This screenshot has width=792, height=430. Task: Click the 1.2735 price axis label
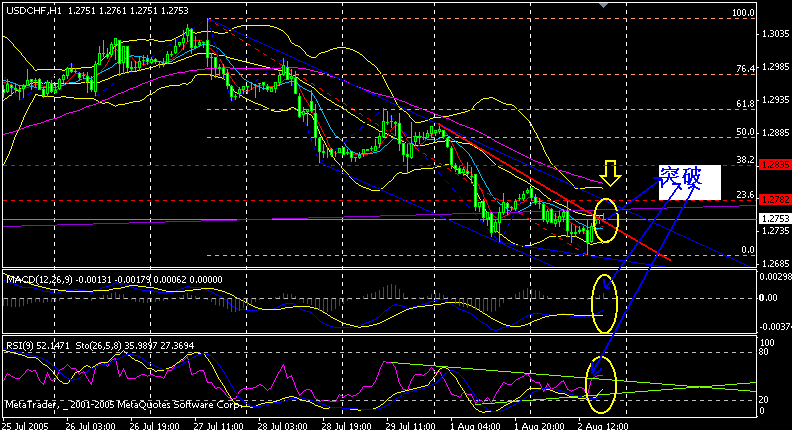tap(775, 230)
